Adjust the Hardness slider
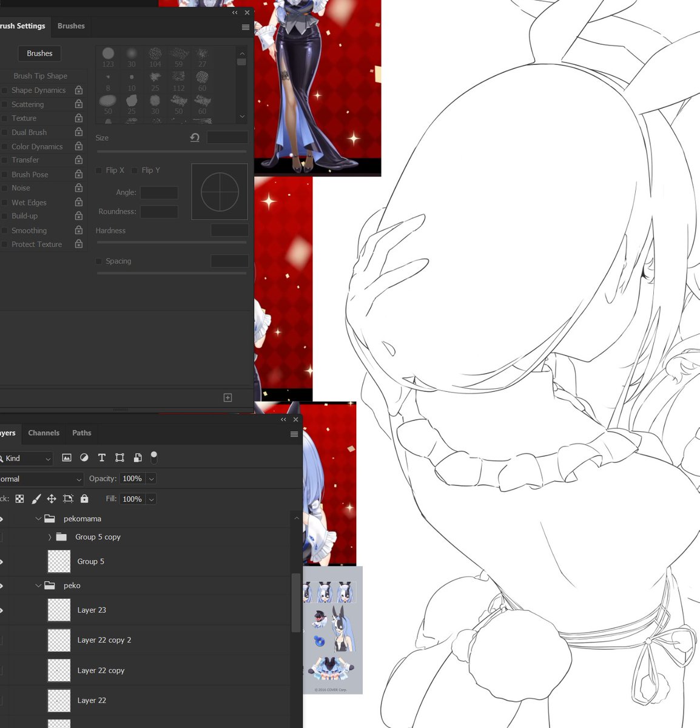This screenshot has height=728, width=700. coord(172,242)
